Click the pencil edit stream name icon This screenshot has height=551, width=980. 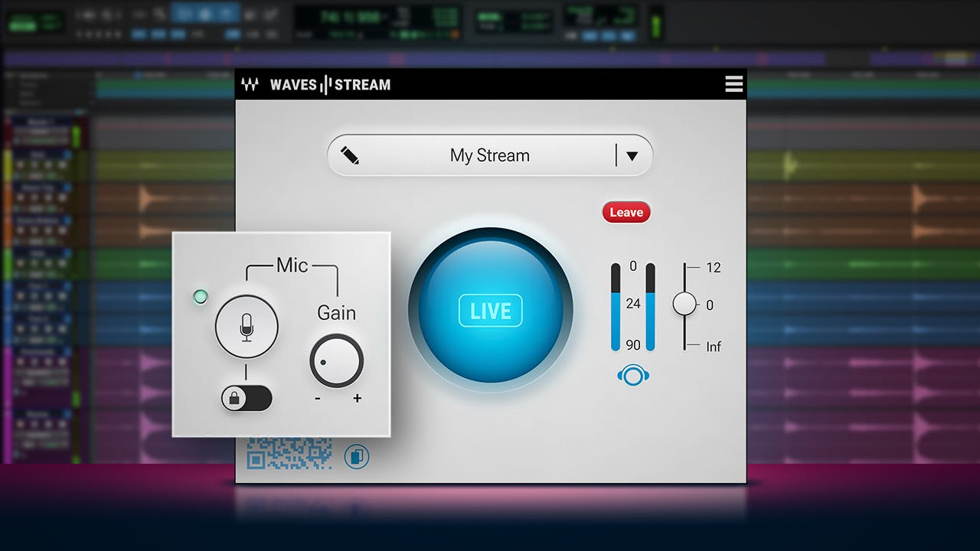pyautogui.click(x=350, y=155)
